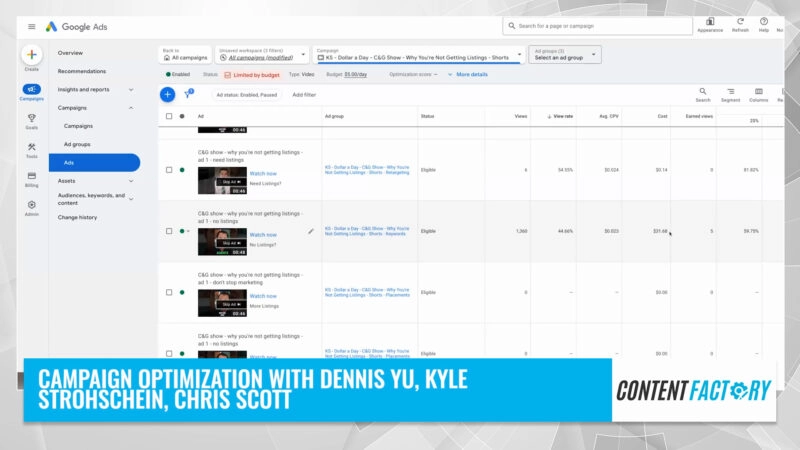Viewport: 800px width, 450px height.
Task: Check the need listings ad row checkbox
Action: [x=169, y=170]
